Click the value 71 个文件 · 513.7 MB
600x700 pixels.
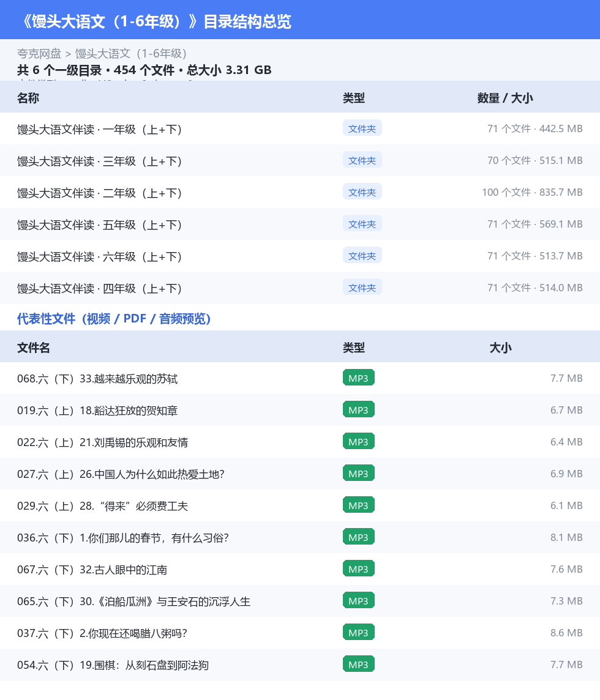(x=534, y=256)
